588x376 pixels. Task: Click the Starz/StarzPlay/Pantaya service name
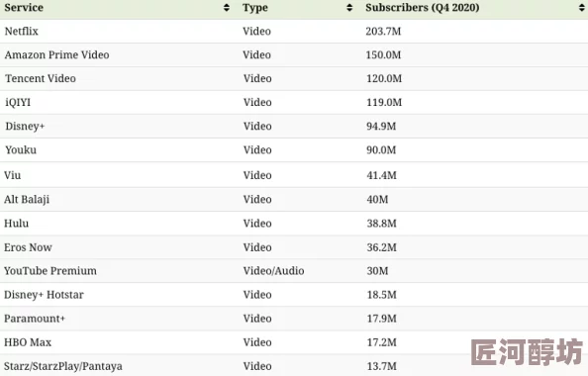tap(63, 366)
